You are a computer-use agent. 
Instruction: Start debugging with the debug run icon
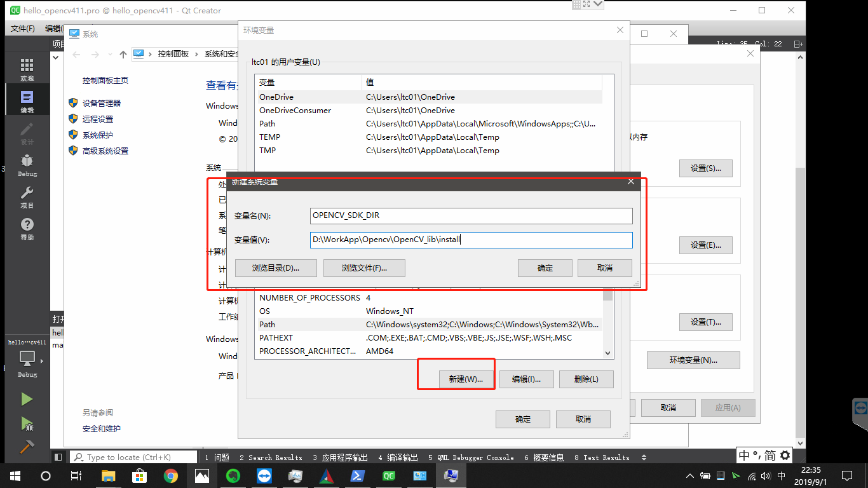point(27,424)
